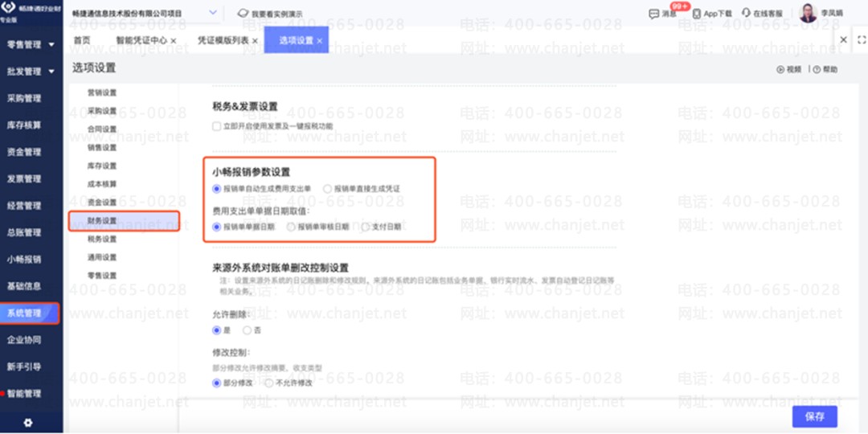Open the 消息 notifications icon
Screen dimensions: 868x434
point(653,14)
